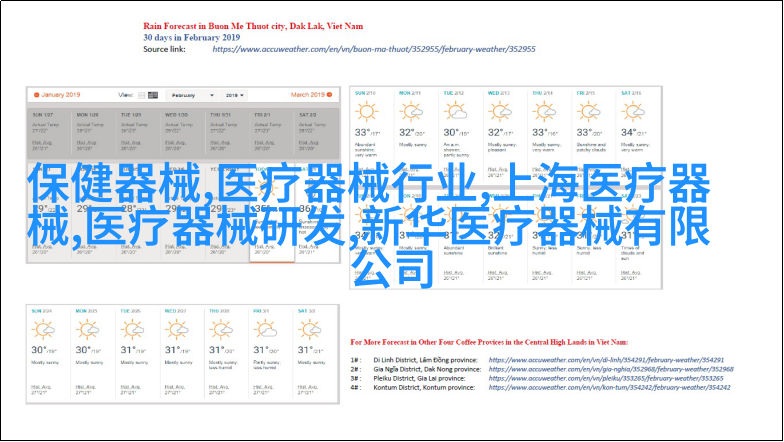The width and height of the screenshot is (784, 442).
Task: Click the sun icon for SUN 2/10
Action: [x=369, y=112]
